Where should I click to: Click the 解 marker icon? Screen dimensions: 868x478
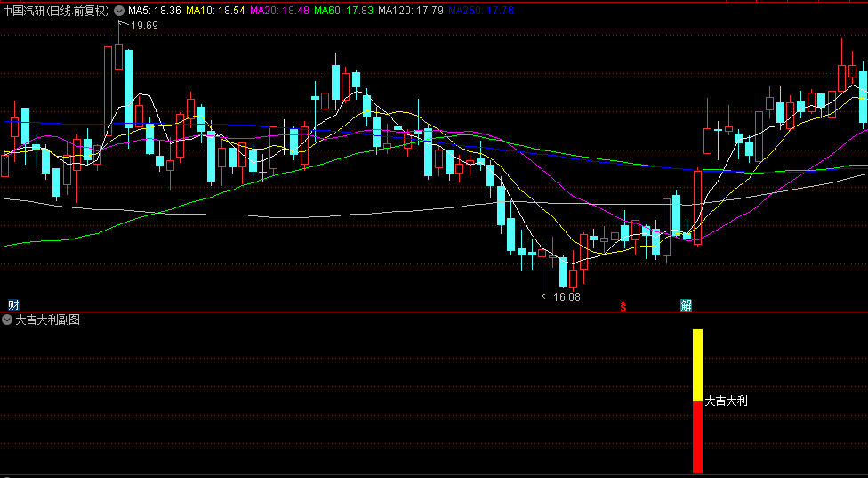687,304
